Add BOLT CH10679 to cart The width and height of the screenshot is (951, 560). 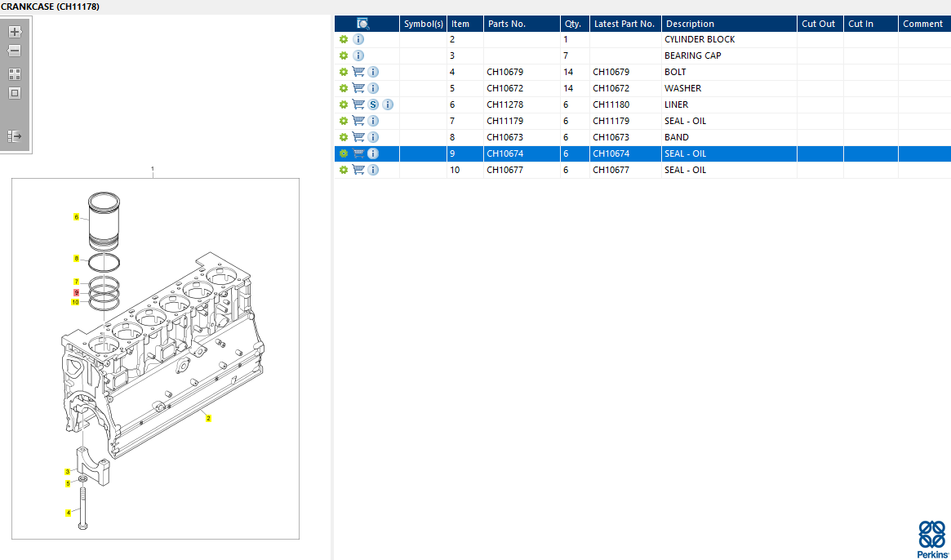click(x=358, y=72)
